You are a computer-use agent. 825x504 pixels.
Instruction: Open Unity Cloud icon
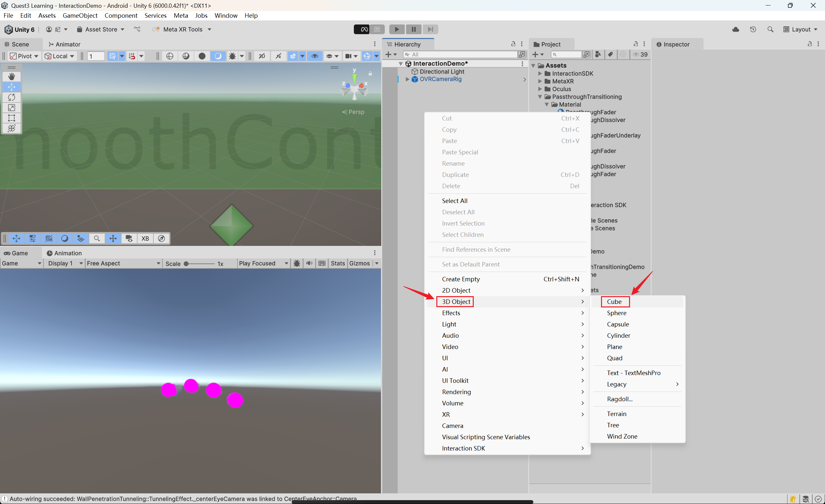(736, 29)
